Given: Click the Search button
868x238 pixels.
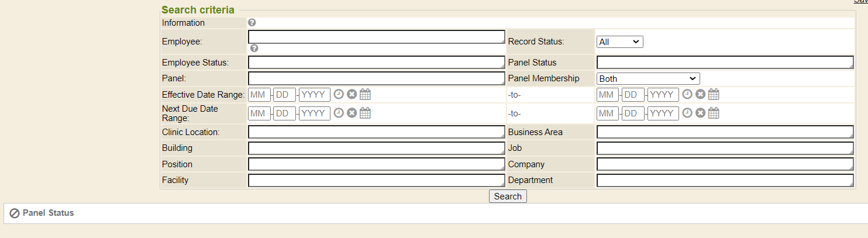Looking at the screenshot, I should click(508, 196).
